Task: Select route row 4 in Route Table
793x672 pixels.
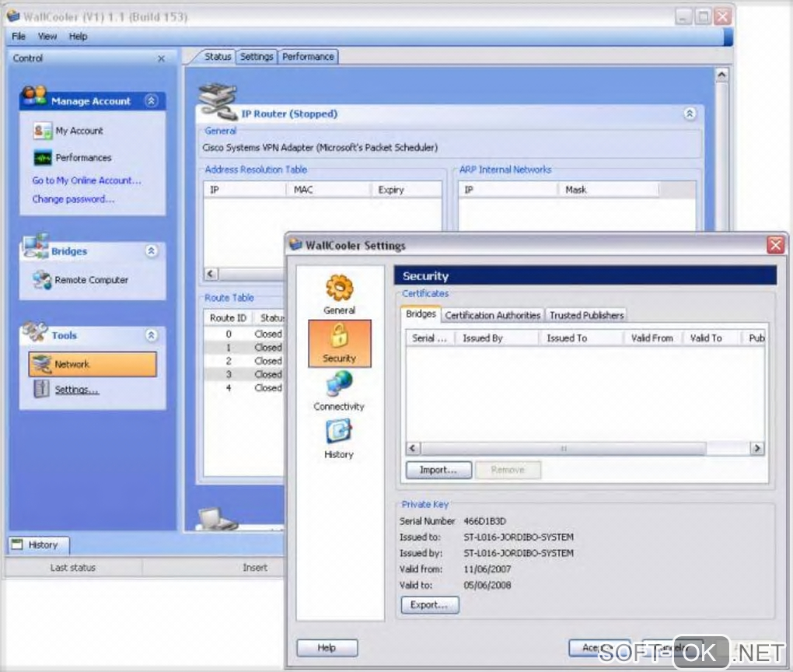Action: coord(244,387)
